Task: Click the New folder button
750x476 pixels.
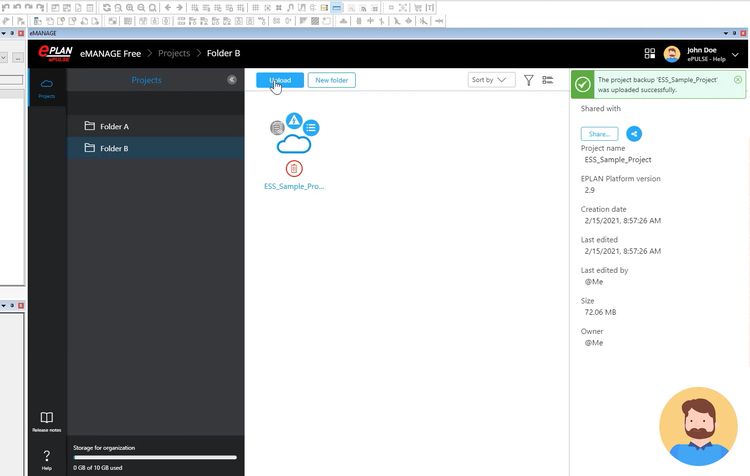Action: point(331,80)
